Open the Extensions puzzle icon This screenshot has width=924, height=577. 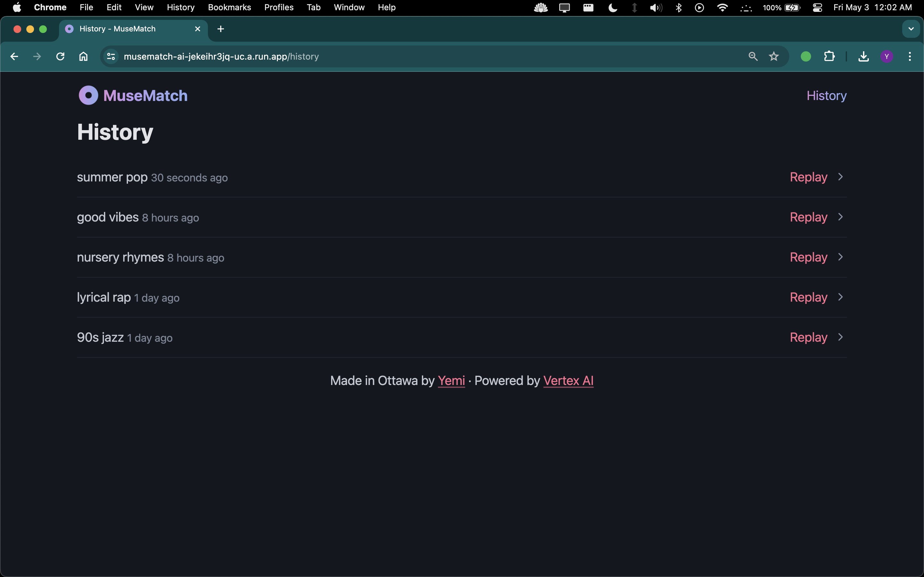829,56
